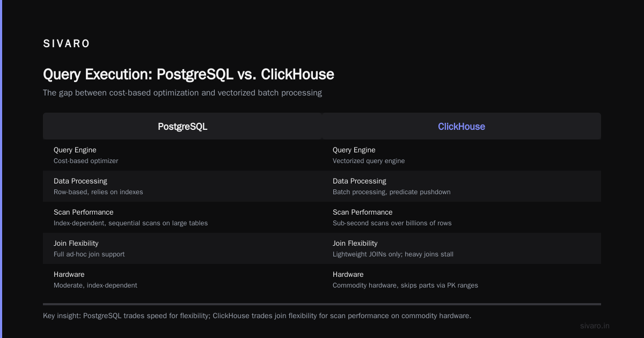Click 'Vectorized query engine' text
The height and width of the screenshot is (338, 644).
click(x=369, y=161)
